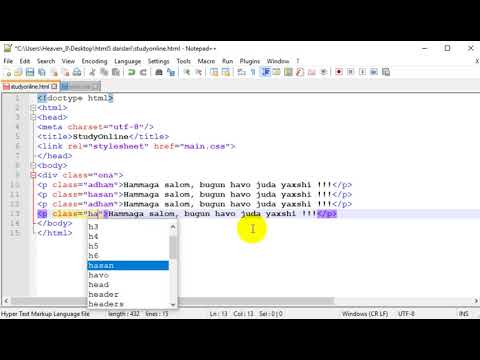
Task: Collapse the head fold marker on line 3
Action: (33, 117)
